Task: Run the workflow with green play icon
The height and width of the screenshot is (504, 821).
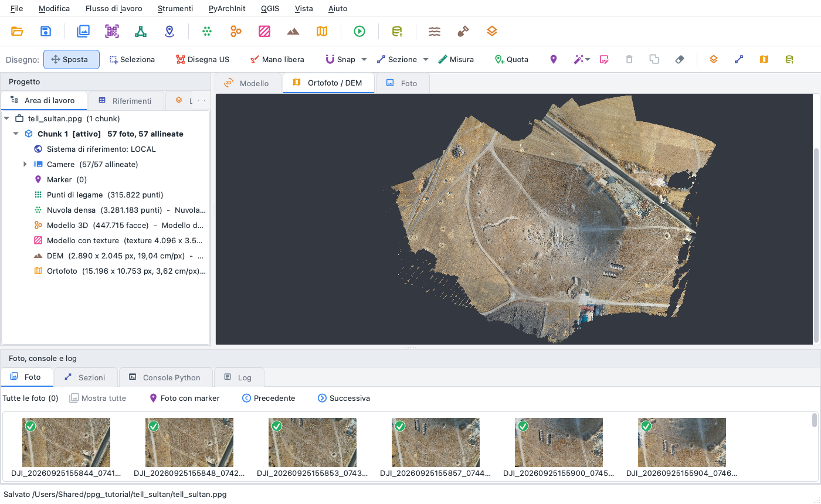Action: [x=359, y=32]
